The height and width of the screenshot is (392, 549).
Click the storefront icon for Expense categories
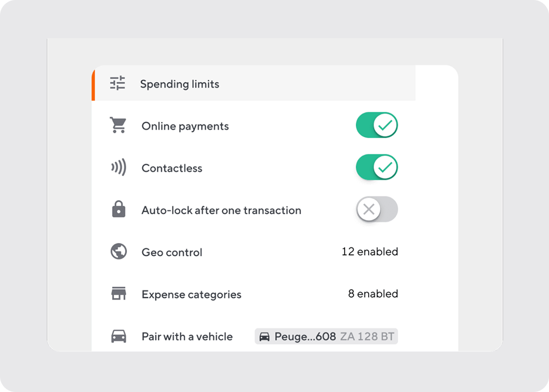[118, 294]
